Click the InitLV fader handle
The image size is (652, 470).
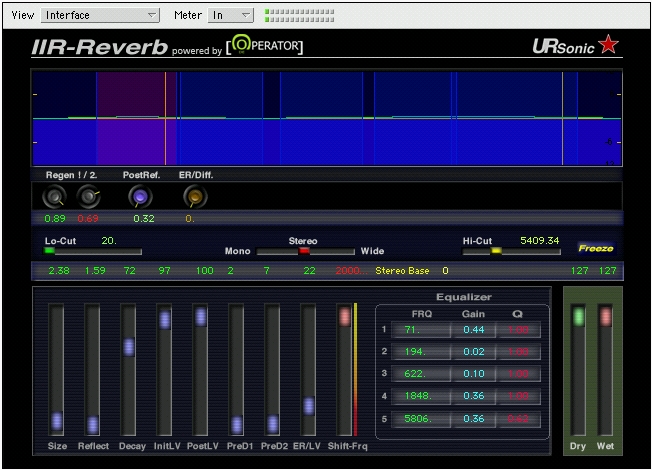(165, 319)
